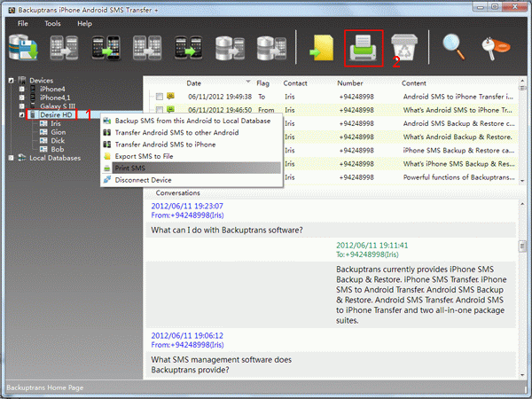Click the Backup SMS to database toolbar icon
Viewport: 532px width, 399px height.
pos(23,48)
